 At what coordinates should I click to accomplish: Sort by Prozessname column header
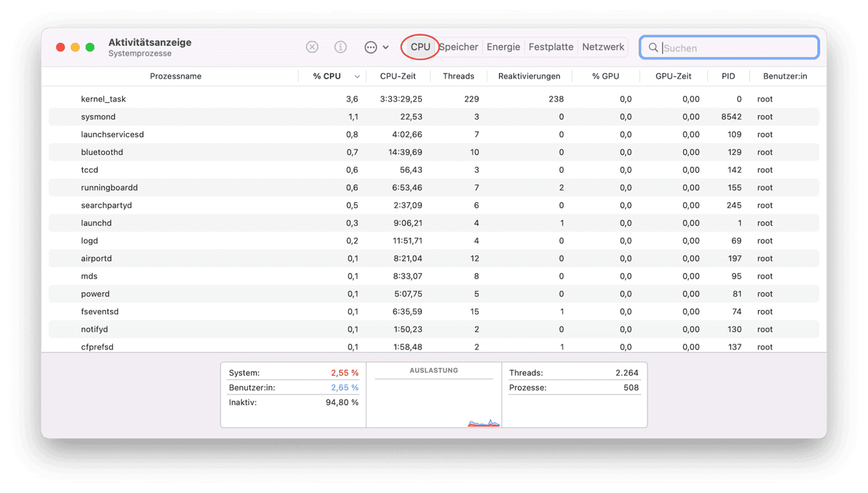(x=176, y=76)
